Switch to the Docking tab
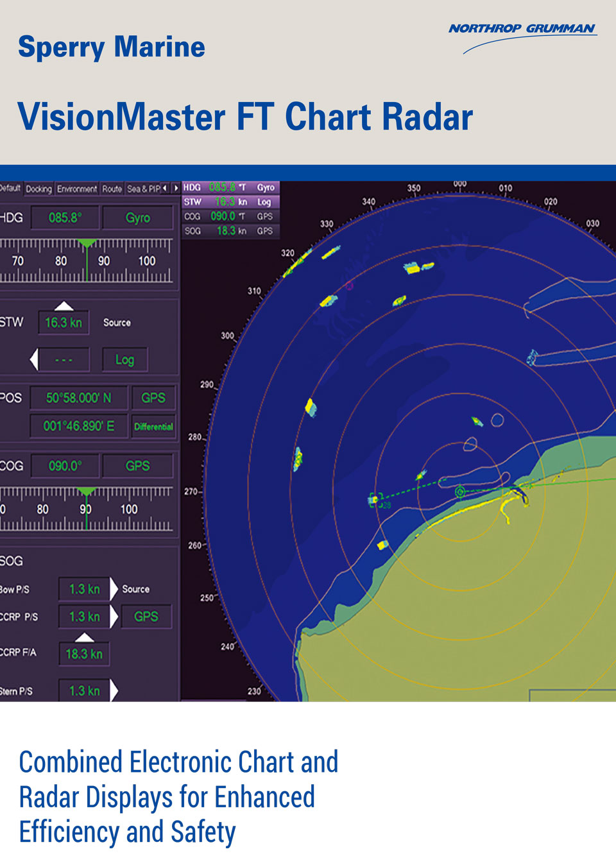The image size is (616, 856). (x=38, y=189)
